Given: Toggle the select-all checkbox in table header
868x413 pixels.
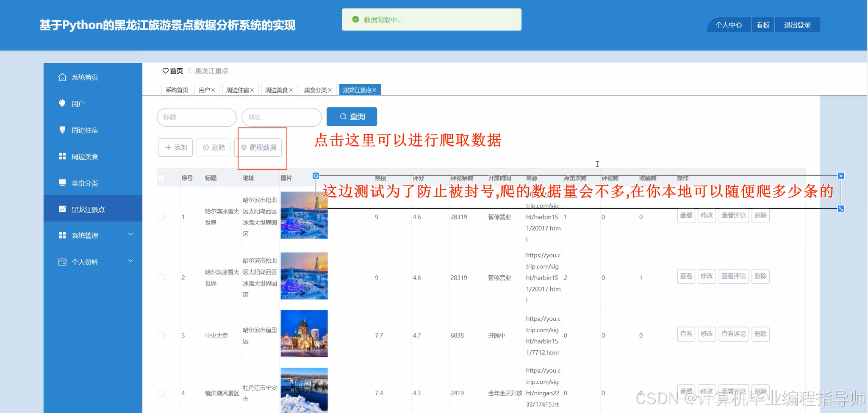Looking at the screenshot, I should pos(161,177).
